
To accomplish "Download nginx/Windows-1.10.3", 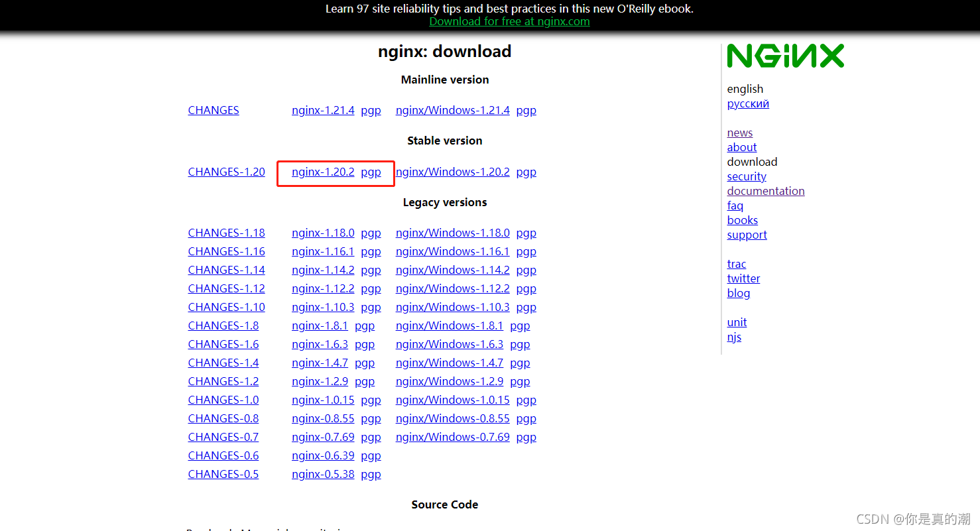I will click(453, 307).
